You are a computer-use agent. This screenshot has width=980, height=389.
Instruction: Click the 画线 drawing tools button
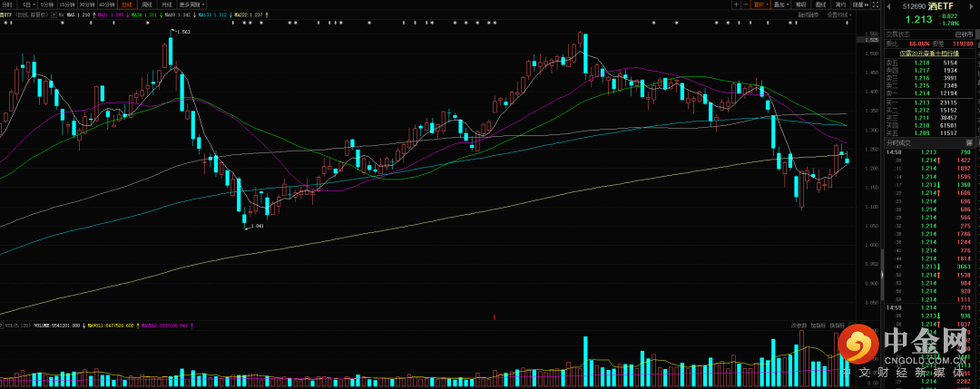820,5
